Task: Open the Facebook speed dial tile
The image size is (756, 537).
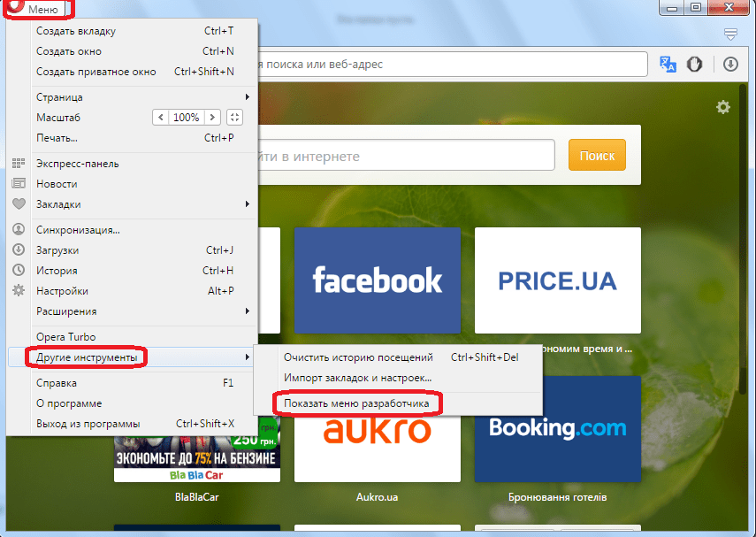Action: click(x=377, y=280)
